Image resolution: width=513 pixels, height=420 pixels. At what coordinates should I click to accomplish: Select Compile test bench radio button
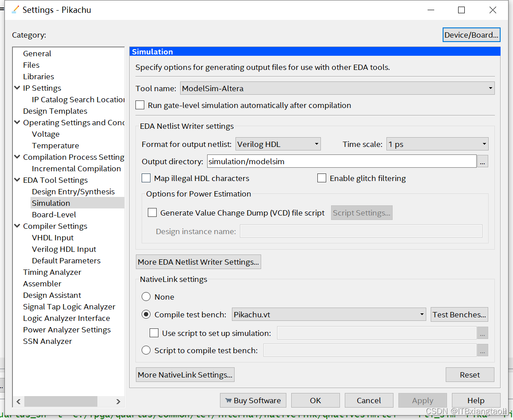146,315
